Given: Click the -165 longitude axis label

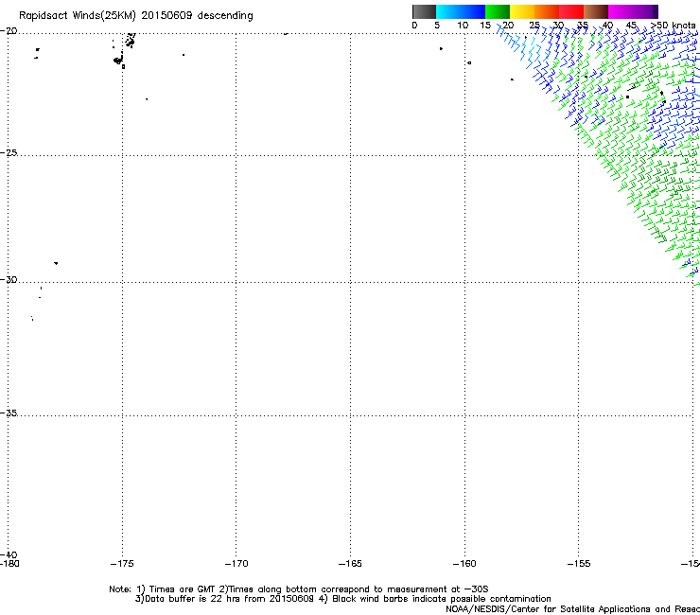Looking at the screenshot, I should click(x=350, y=564).
